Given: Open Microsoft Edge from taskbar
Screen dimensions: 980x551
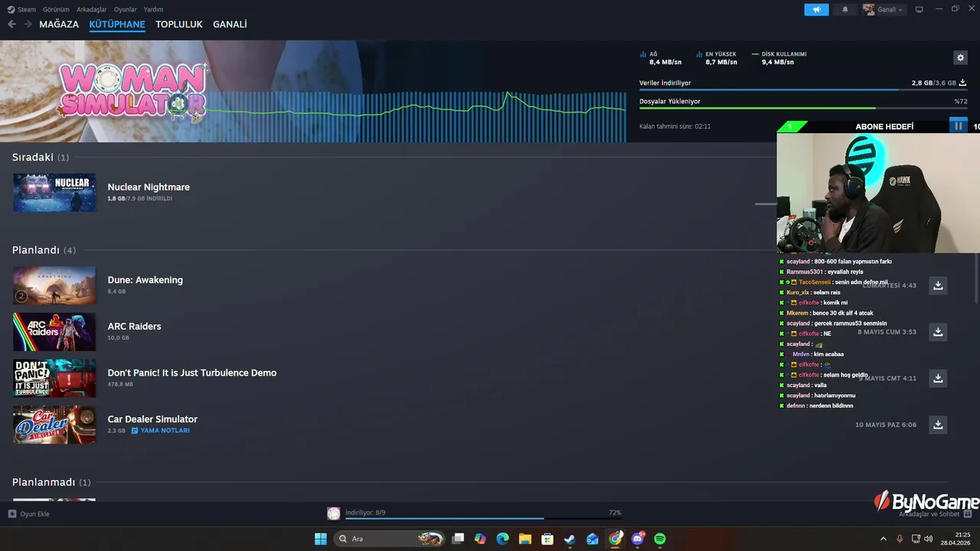Looking at the screenshot, I should tap(502, 539).
